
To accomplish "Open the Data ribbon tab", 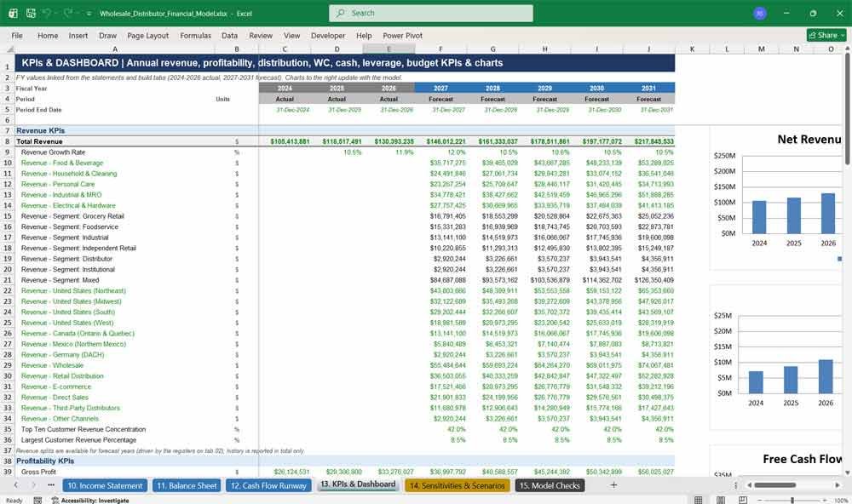I will tap(229, 35).
